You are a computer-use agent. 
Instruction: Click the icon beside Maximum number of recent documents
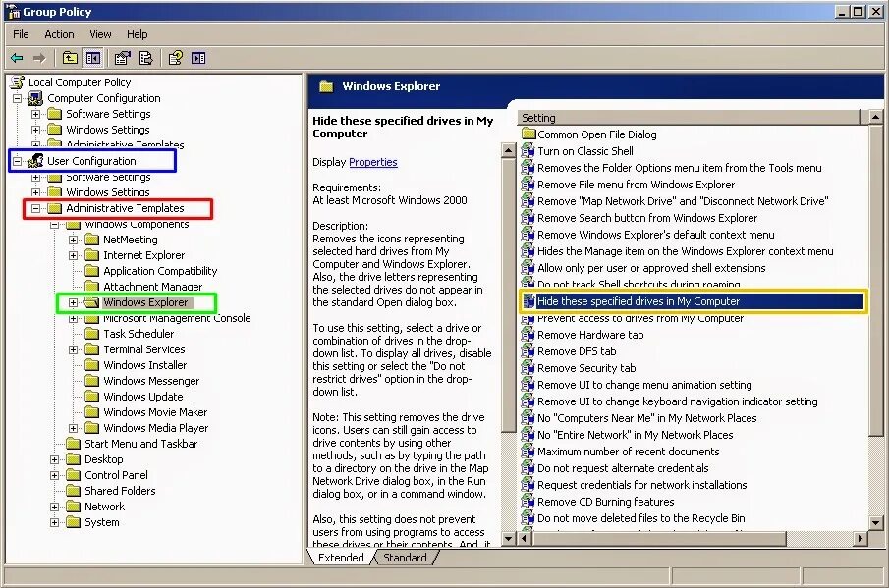pos(528,452)
